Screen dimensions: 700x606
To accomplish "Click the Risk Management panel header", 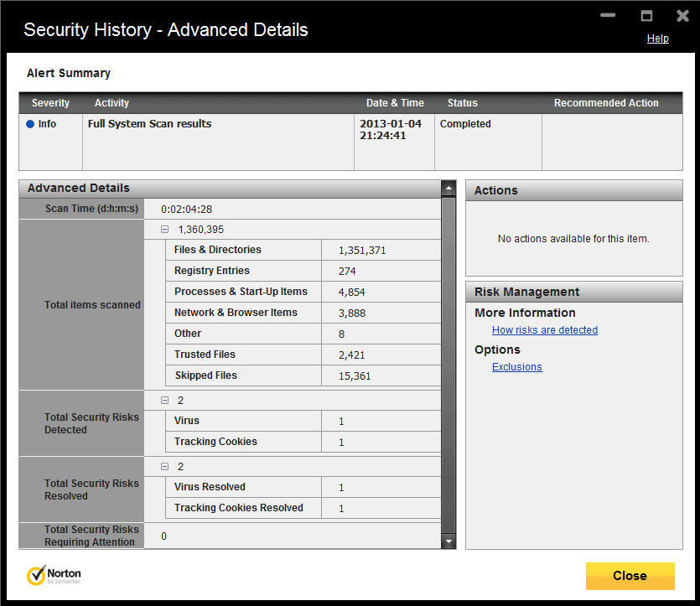I will 574,292.
